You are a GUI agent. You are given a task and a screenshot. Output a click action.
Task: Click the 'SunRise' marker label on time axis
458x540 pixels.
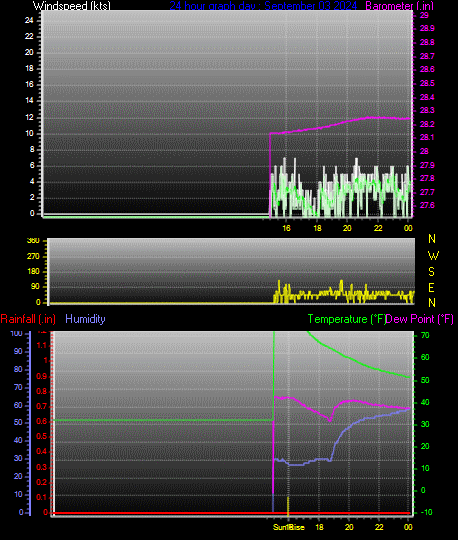click(289, 527)
